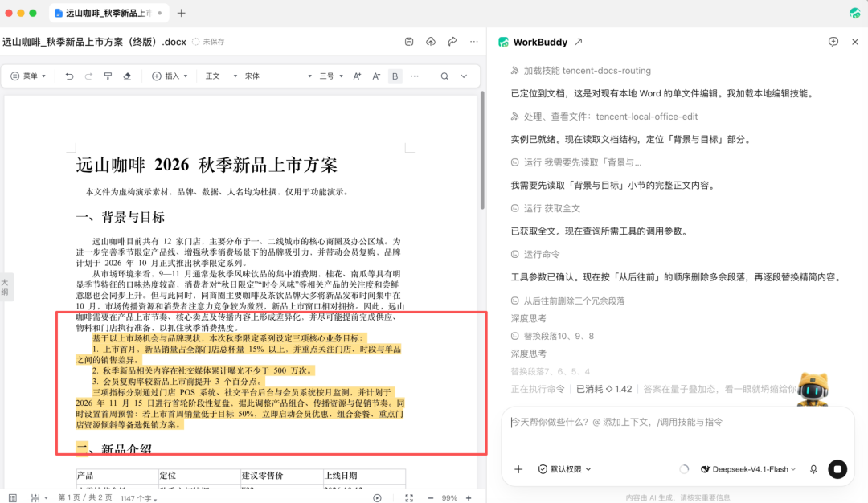This screenshot has height=503, width=868.
Task: Expand 从后往前删除三个冗余段落 step
Action: click(x=567, y=301)
